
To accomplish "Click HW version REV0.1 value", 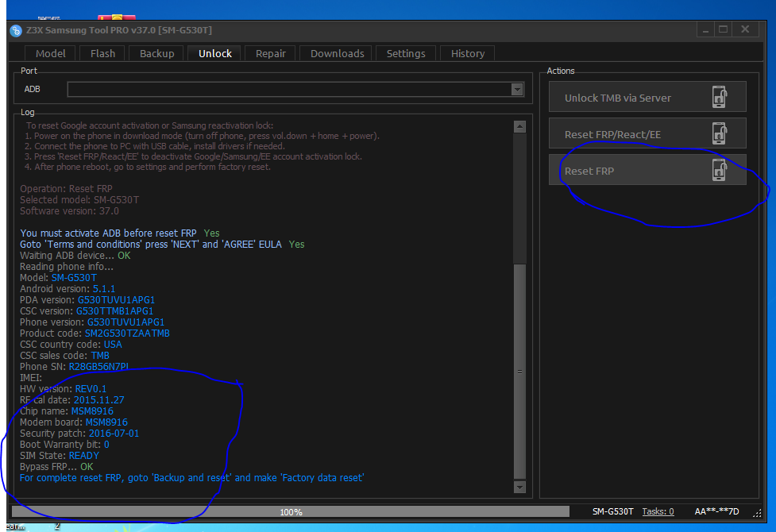I will pos(91,389).
